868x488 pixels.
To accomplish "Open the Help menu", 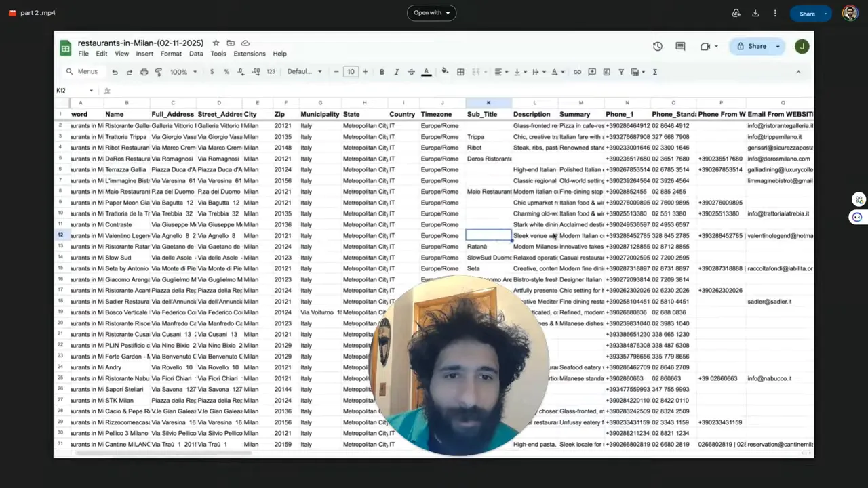I will (279, 54).
